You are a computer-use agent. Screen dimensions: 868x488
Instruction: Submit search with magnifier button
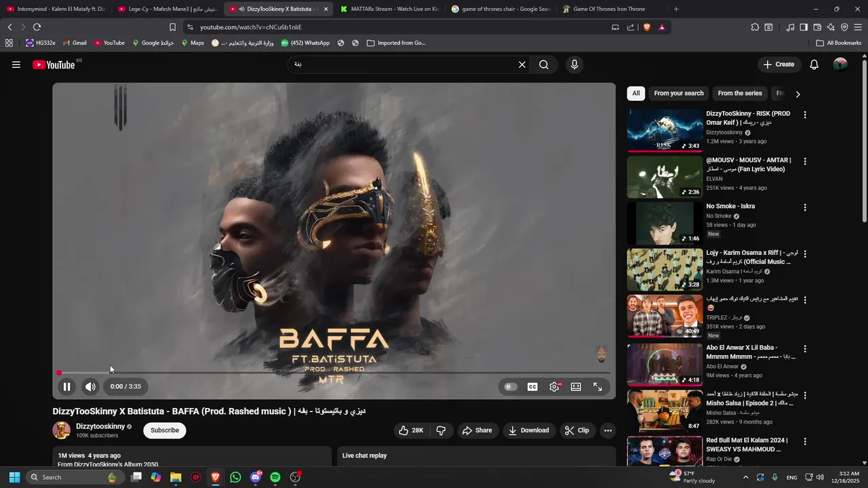pyautogui.click(x=544, y=64)
